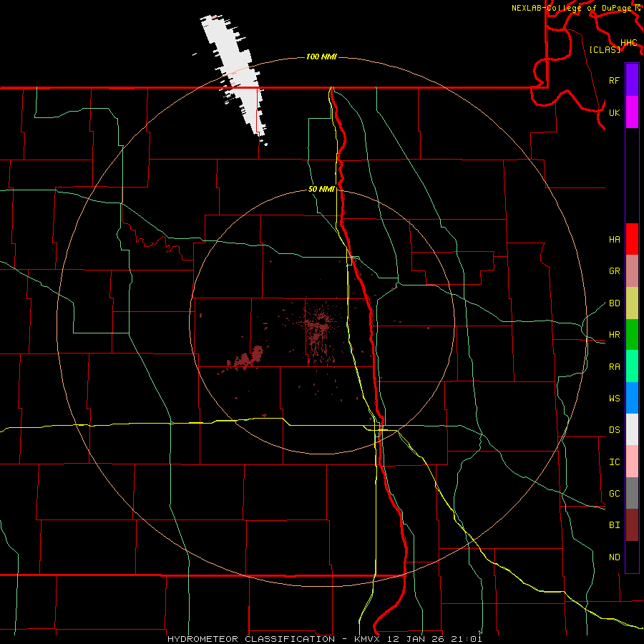Click the ND legend label
Viewport: 644px width, 644px height.
tap(614, 557)
